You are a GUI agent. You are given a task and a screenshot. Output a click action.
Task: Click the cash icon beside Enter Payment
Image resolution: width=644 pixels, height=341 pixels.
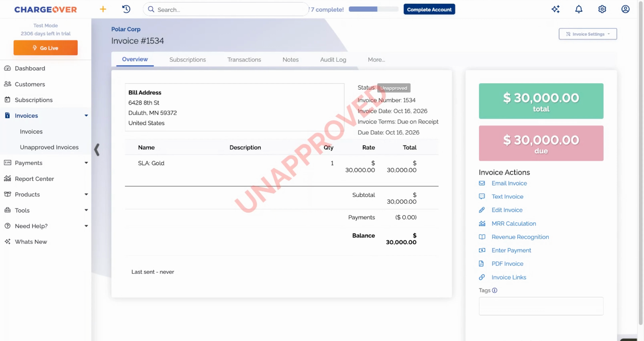coord(482,250)
